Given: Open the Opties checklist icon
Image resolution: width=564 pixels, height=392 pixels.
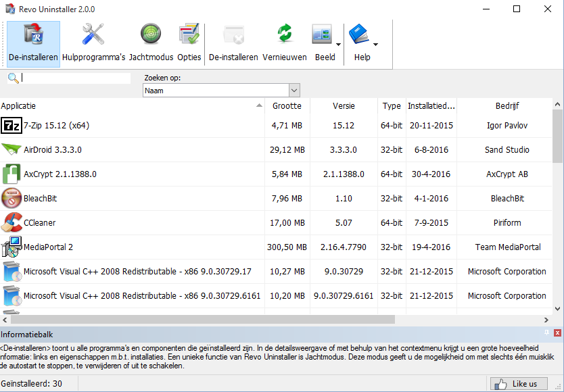Looking at the screenshot, I should 189,35.
